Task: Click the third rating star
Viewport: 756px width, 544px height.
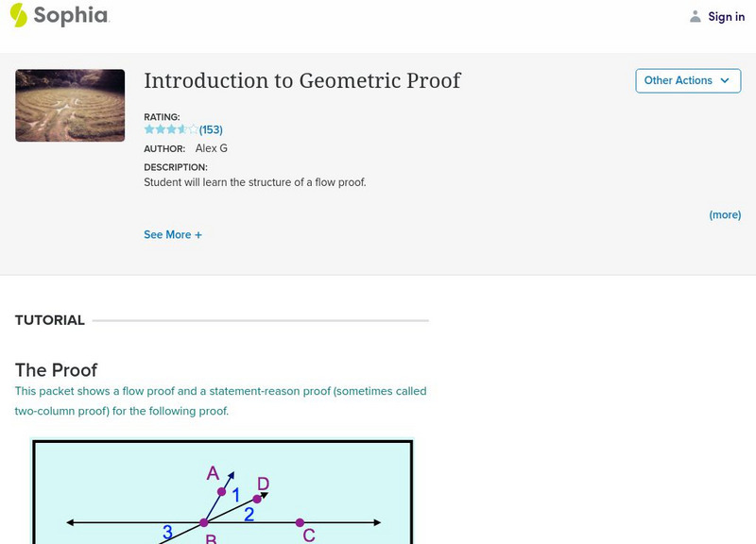Action: click(171, 129)
